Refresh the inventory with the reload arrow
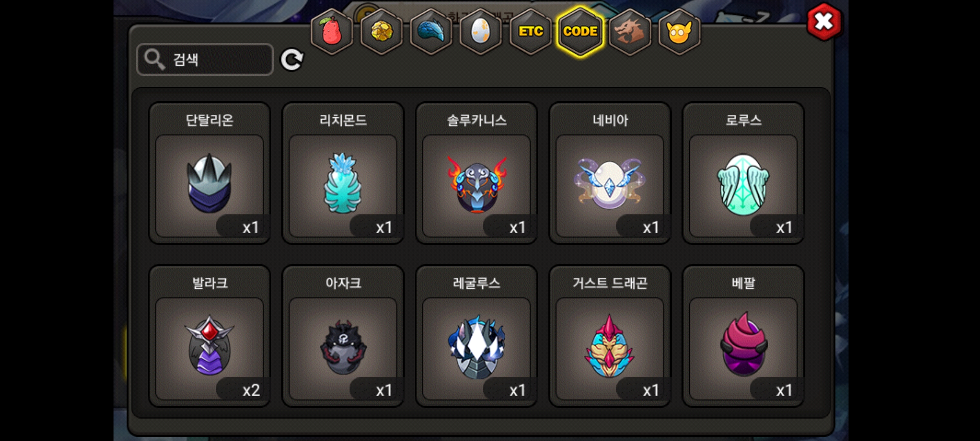This screenshot has width=980, height=441. click(x=292, y=60)
